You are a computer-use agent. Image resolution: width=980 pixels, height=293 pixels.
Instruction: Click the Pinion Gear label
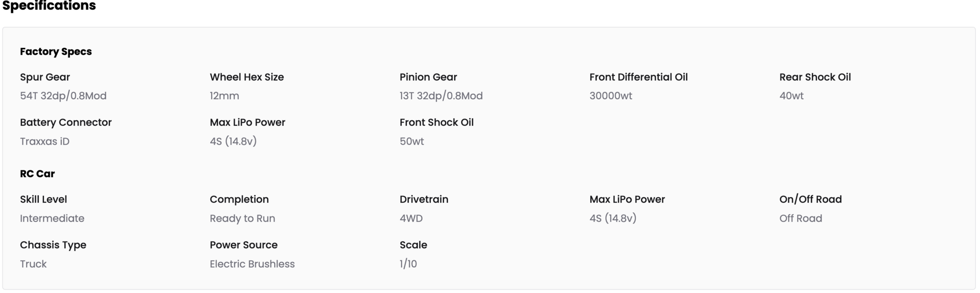428,77
